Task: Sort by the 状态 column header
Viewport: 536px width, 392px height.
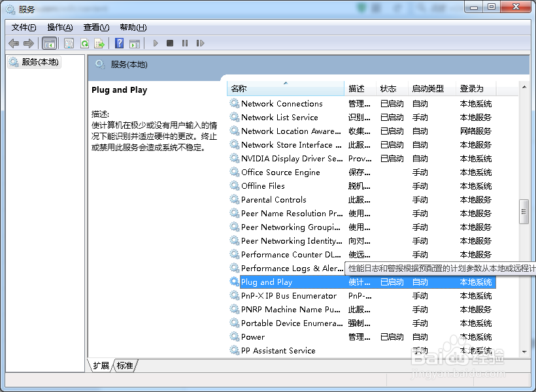Action: [392, 88]
